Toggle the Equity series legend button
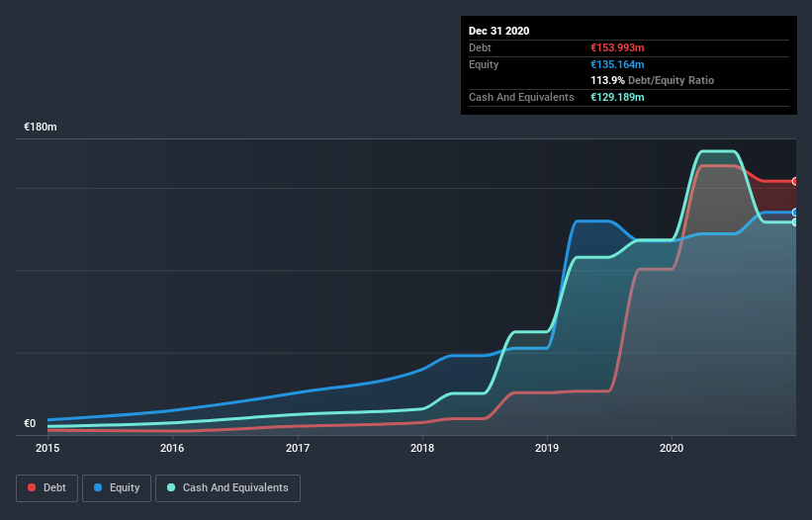812x520 pixels. [x=117, y=488]
